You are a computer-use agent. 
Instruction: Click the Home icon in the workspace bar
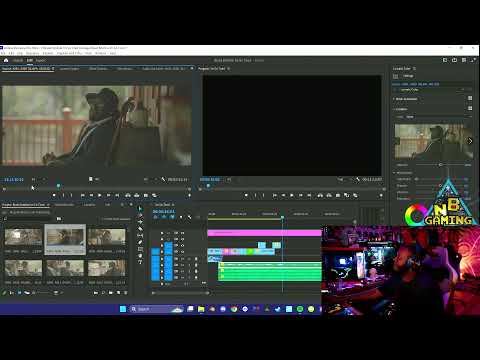pyautogui.click(x=6, y=60)
